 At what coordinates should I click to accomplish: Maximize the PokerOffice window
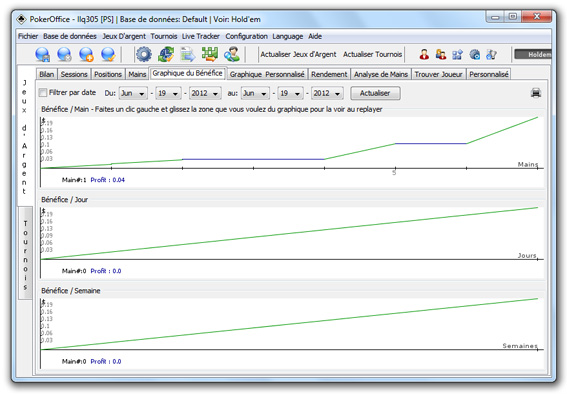513,17
